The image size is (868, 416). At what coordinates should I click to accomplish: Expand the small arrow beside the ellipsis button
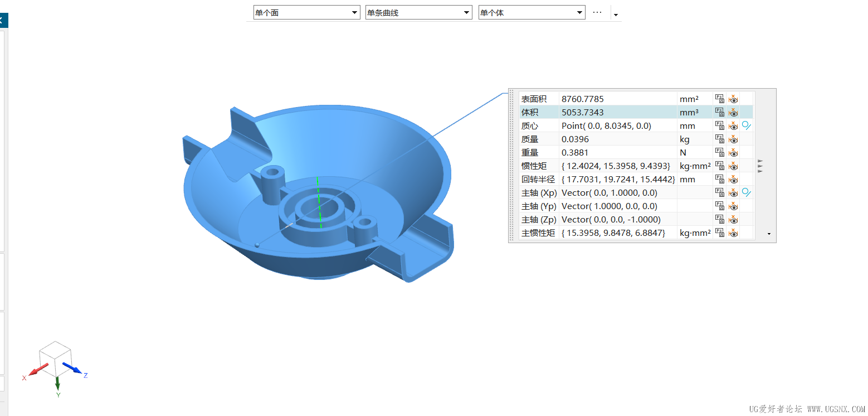(616, 14)
